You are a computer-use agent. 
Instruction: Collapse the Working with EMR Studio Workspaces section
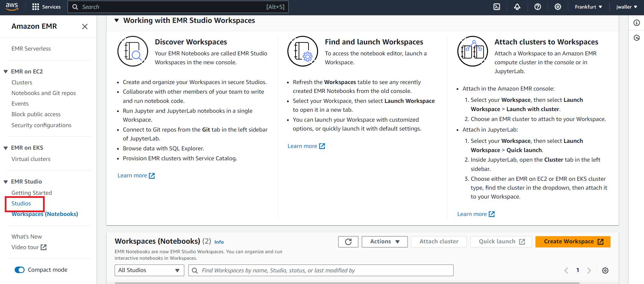pos(117,21)
